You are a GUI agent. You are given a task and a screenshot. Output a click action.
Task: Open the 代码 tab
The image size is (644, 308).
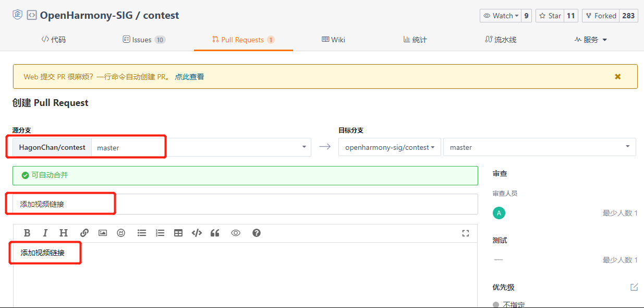click(x=54, y=40)
